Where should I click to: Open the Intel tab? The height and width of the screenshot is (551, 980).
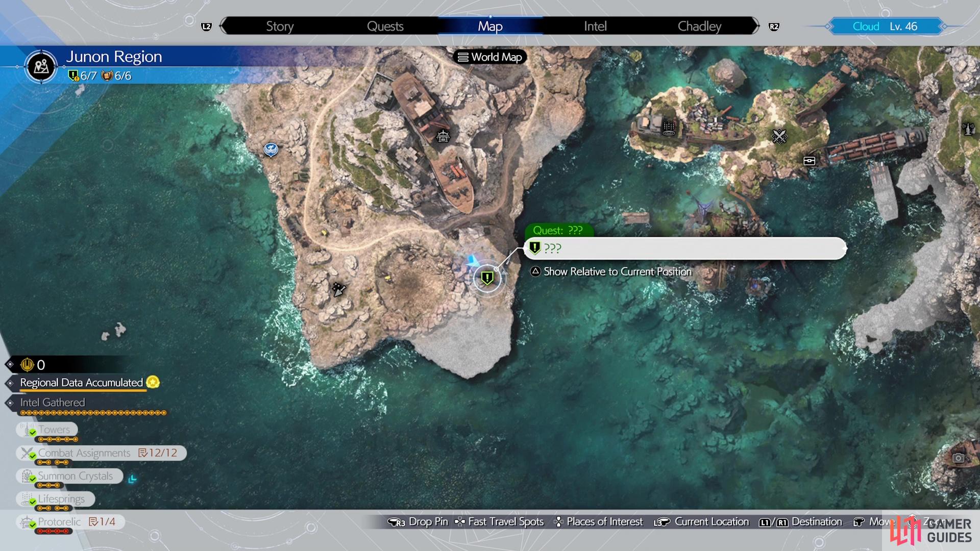595,26
